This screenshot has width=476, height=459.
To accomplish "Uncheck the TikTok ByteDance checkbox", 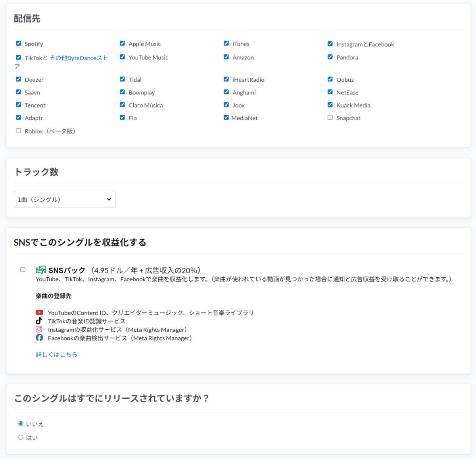I will click(18, 57).
